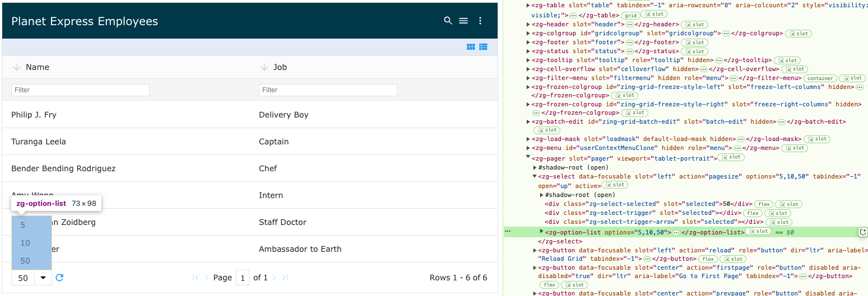Select the Ambassador to Earth cell
Image resolution: width=868 pixels, height=296 pixels.
[x=374, y=249]
